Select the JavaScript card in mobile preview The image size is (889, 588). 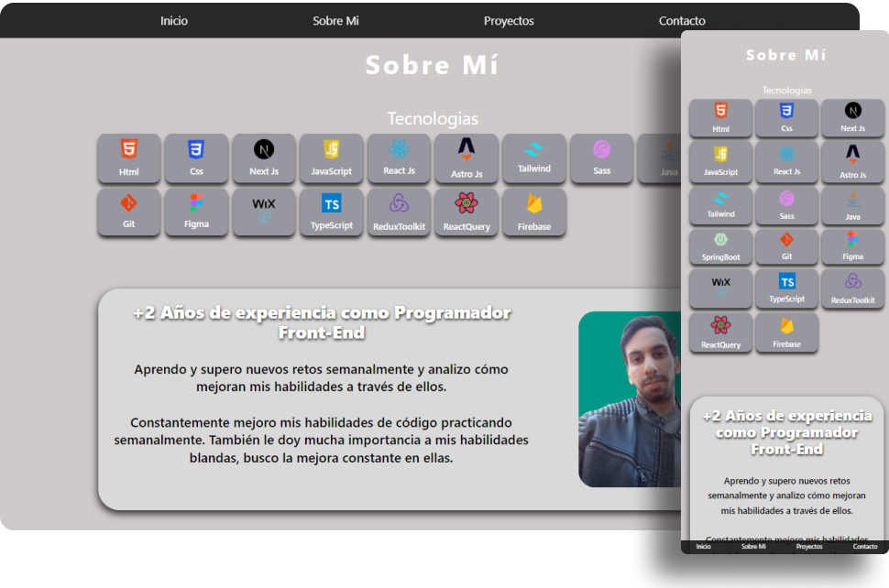720,161
